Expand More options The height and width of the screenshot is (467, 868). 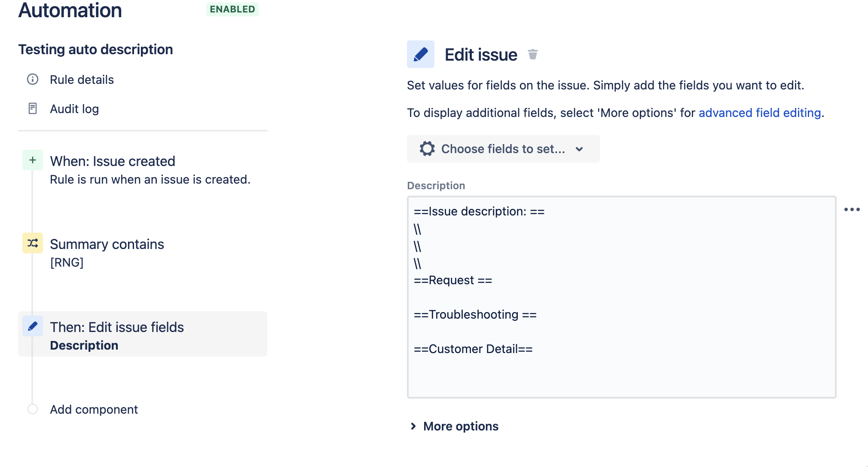460,426
